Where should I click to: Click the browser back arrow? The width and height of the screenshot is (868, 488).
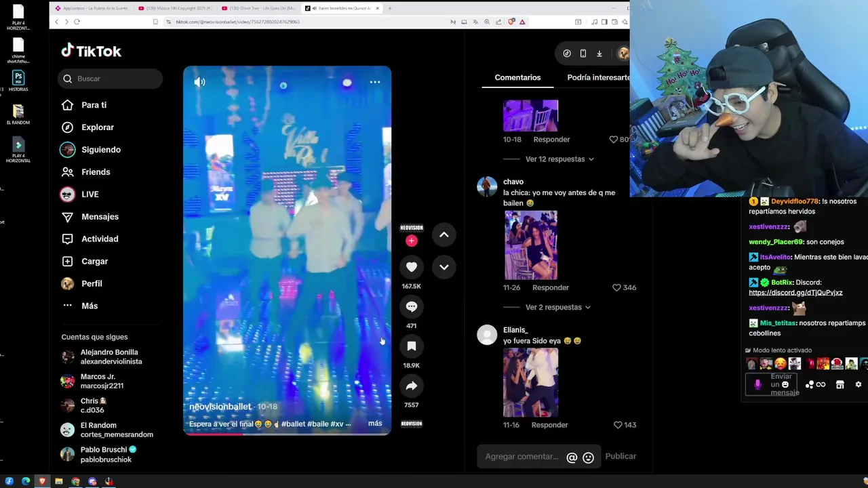tap(56, 22)
